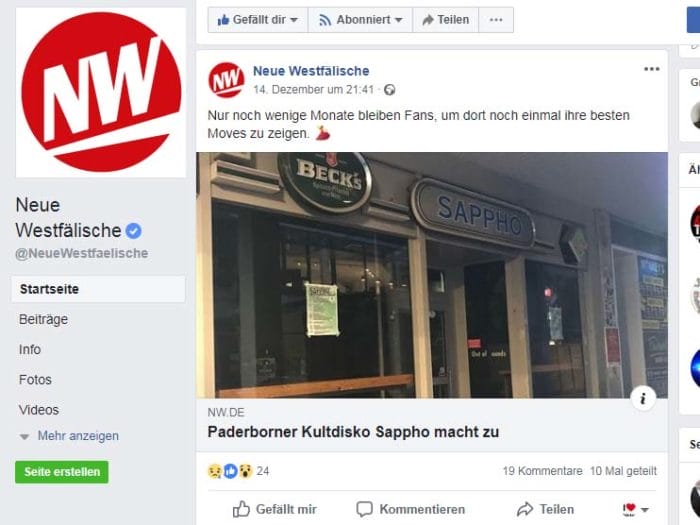Click the page actions ellipsis button
The height and width of the screenshot is (525, 700).
pyautogui.click(x=496, y=20)
